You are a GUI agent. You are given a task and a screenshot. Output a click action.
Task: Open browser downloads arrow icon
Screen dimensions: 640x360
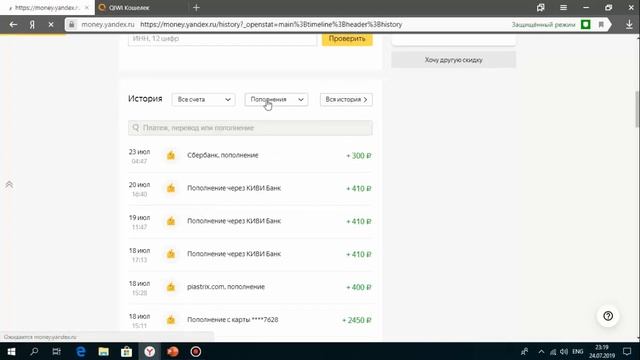click(x=629, y=24)
